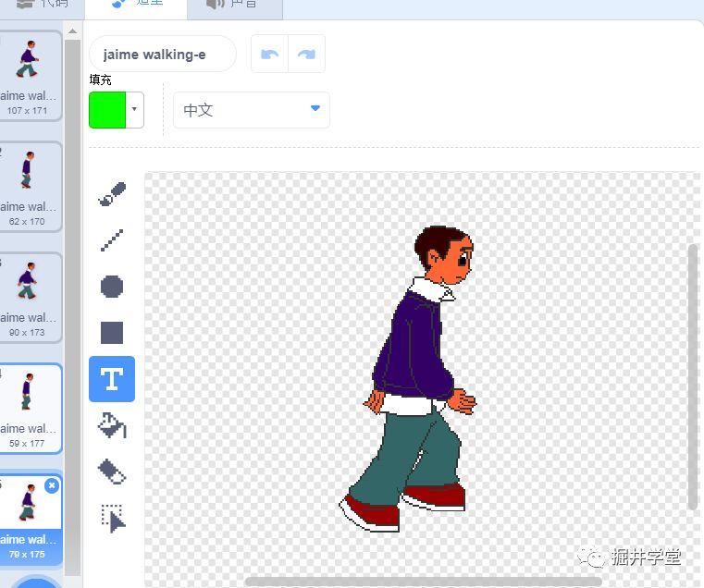Delete the selected 79 x 175 costume

52,485
